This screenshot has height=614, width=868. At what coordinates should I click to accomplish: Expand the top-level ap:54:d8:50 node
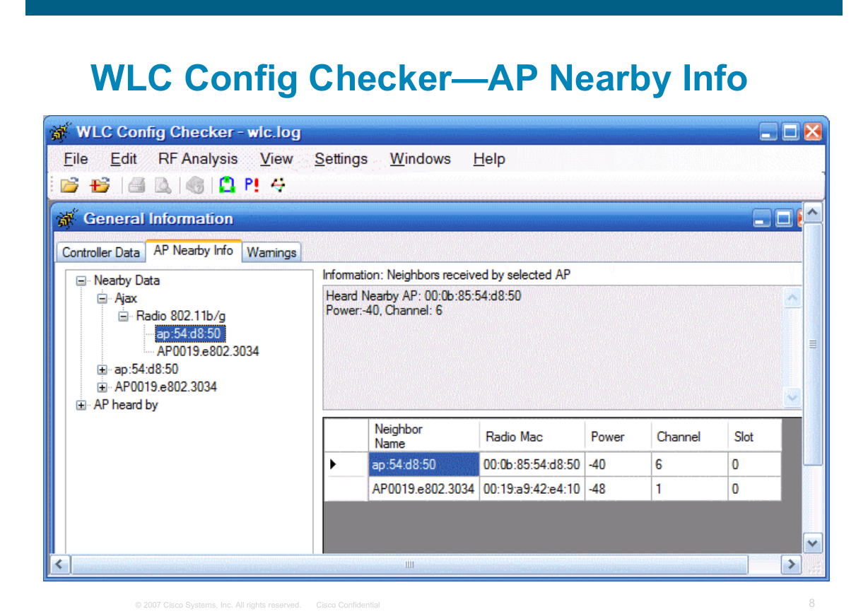[102, 369]
